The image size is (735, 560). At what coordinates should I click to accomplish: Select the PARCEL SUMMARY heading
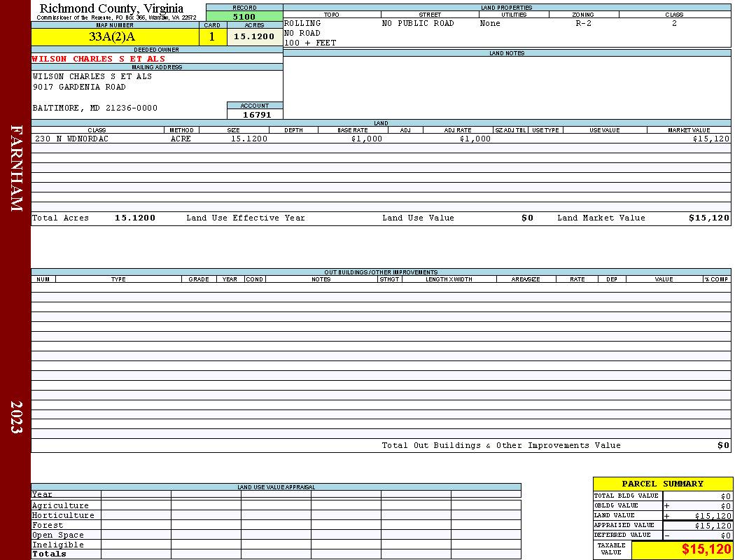[x=662, y=484]
